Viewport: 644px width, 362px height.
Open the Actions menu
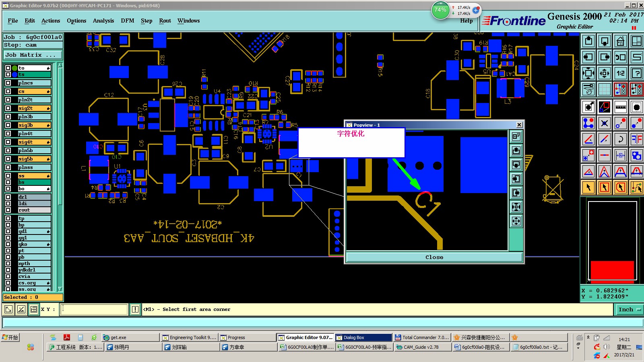point(51,21)
